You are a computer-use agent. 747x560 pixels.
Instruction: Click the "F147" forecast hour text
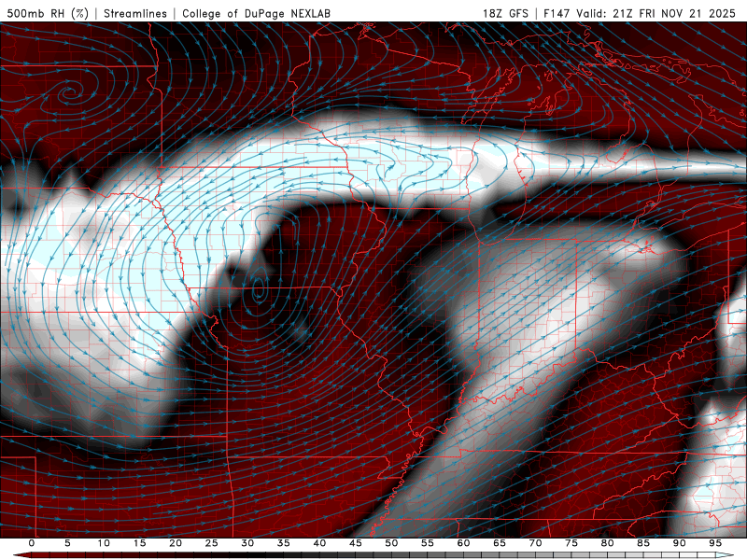point(557,13)
